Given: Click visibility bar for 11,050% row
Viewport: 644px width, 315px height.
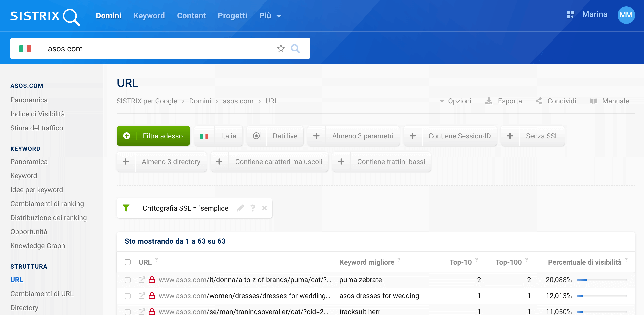Looking at the screenshot, I should click(x=602, y=312).
